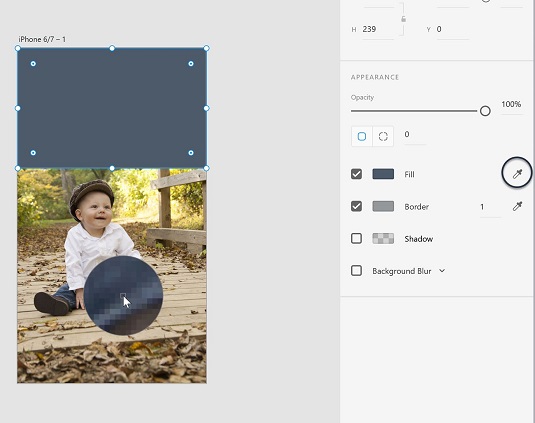Enable the Background Blur checkbox

coord(357,271)
